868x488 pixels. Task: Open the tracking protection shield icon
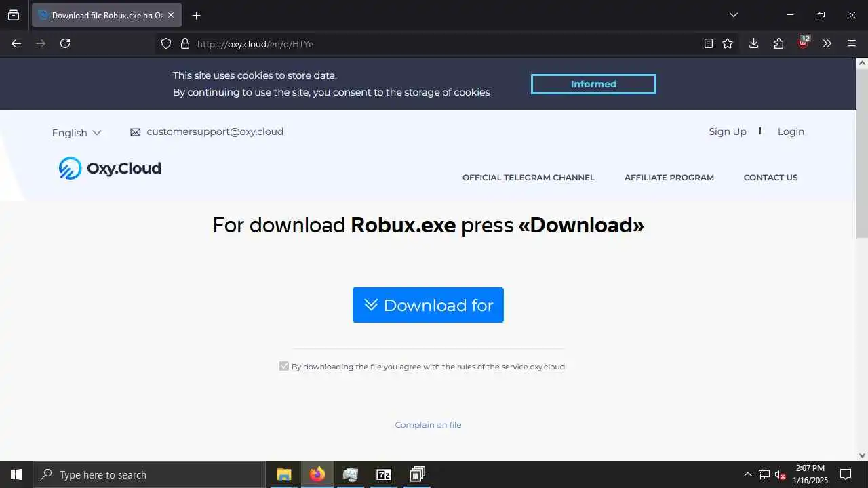(166, 43)
